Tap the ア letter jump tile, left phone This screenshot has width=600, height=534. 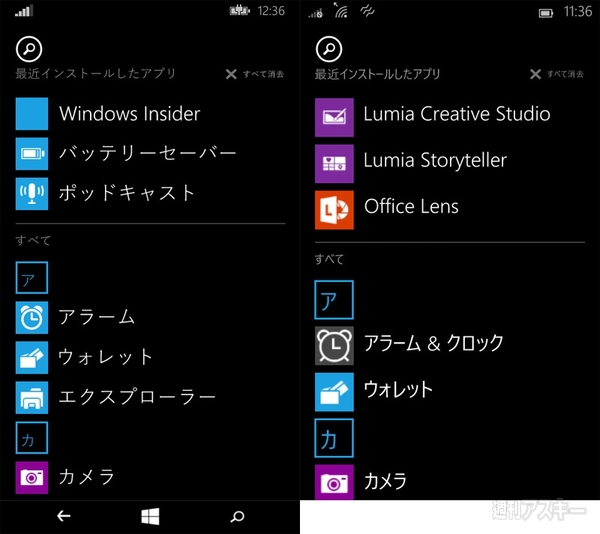(x=32, y=278)
